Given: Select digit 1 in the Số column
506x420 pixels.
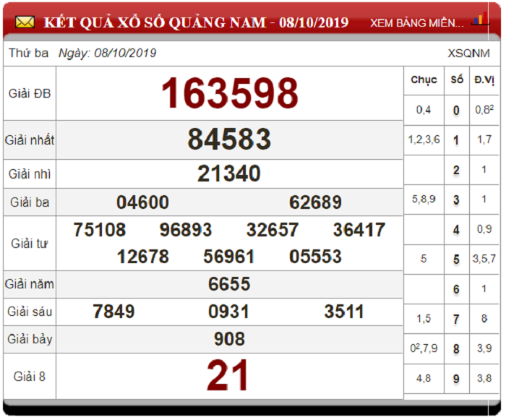Looking at the screenshot, I should pyautogui.click(x=456, y=140).
